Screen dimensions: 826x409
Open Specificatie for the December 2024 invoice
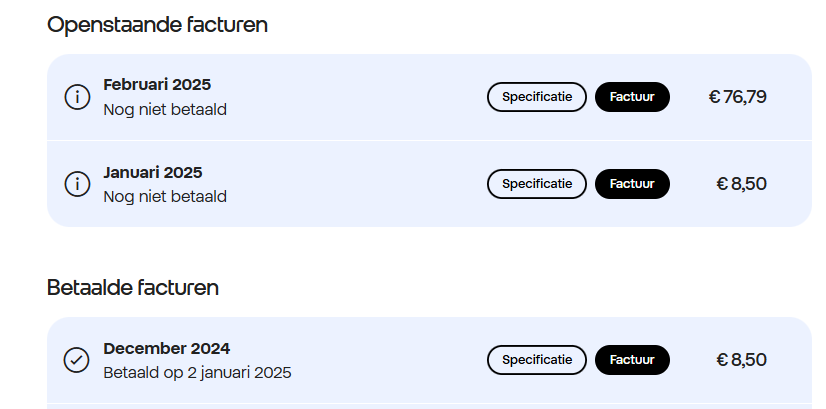click(x=537, y=360)
